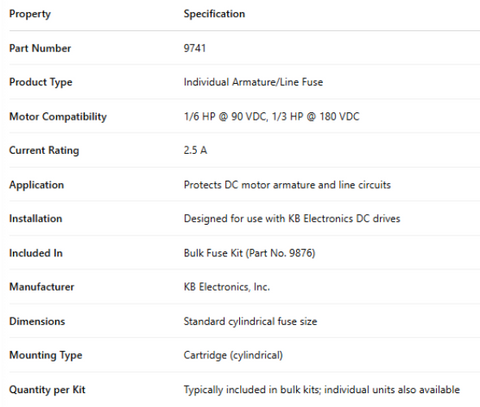The height and width of the screenshot is (407, 480).
Task: Click the Part Number row label
Action: [40, 48]
